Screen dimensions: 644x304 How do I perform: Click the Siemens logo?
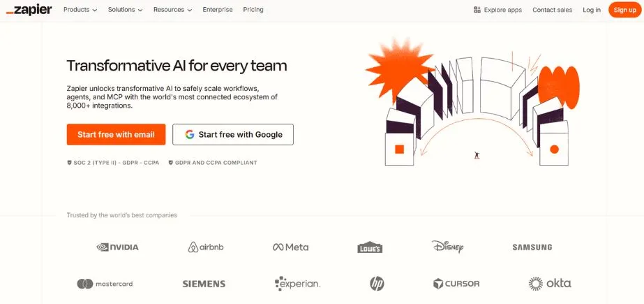[204, 284]
